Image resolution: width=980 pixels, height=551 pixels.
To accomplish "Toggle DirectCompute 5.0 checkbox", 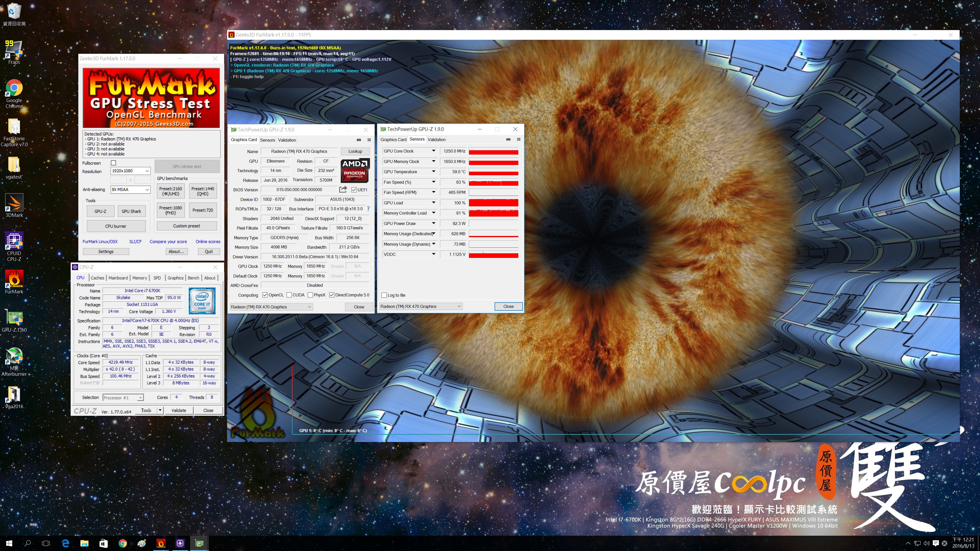I will [x=332, y=295].
